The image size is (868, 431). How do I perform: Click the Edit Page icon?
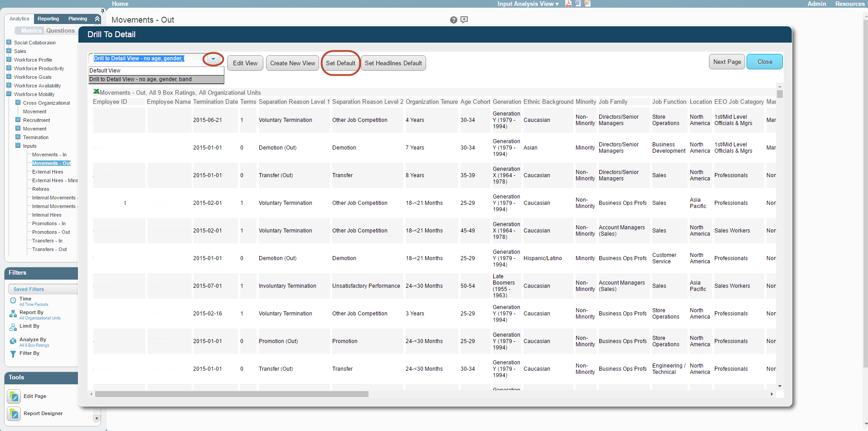tap(14, 397)
